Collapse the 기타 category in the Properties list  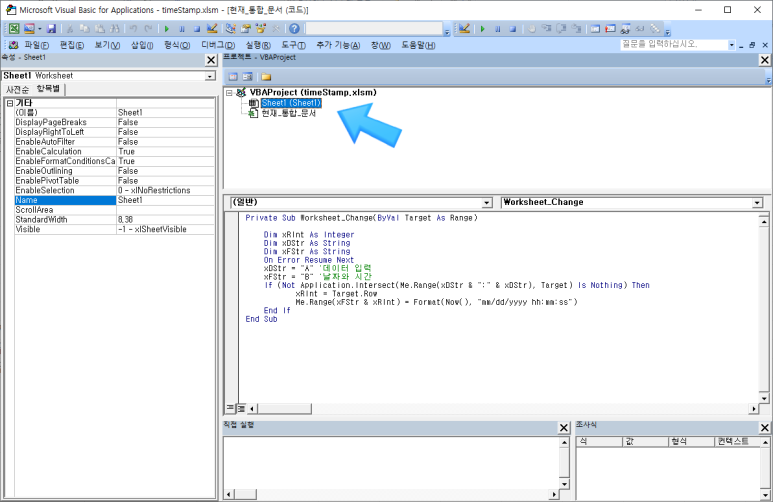coord(9,103)
